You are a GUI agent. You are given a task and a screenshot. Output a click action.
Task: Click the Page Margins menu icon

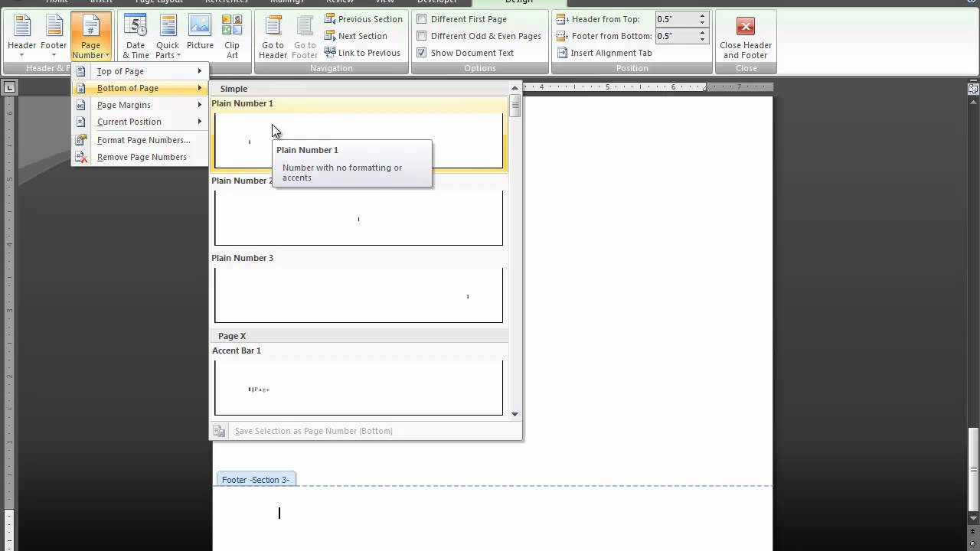[x=81, y=105]
